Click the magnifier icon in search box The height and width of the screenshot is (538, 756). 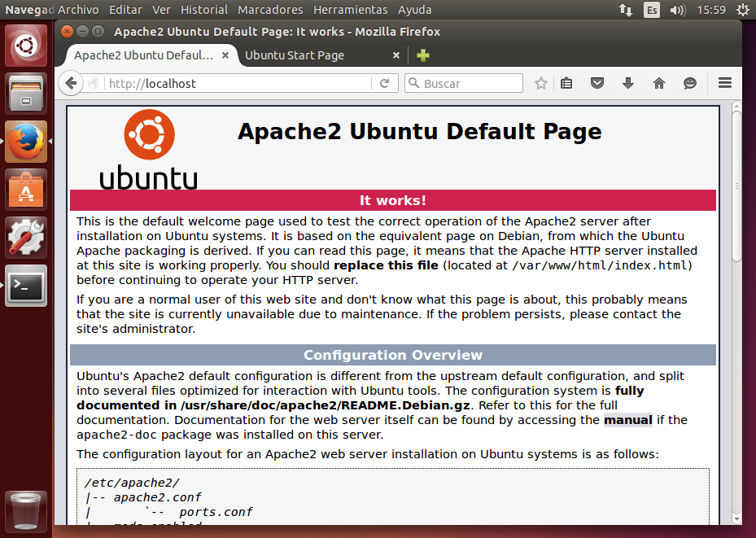coord(413,83)
